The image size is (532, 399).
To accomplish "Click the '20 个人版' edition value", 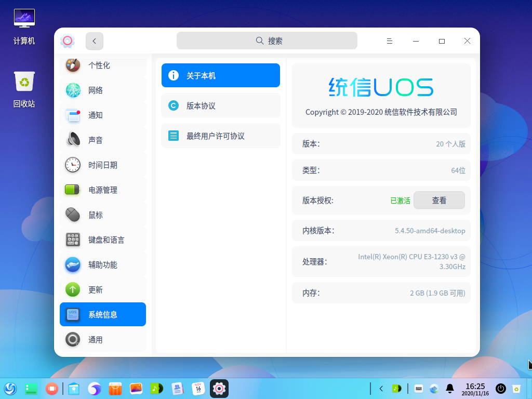I will click(x=450, y=144).
